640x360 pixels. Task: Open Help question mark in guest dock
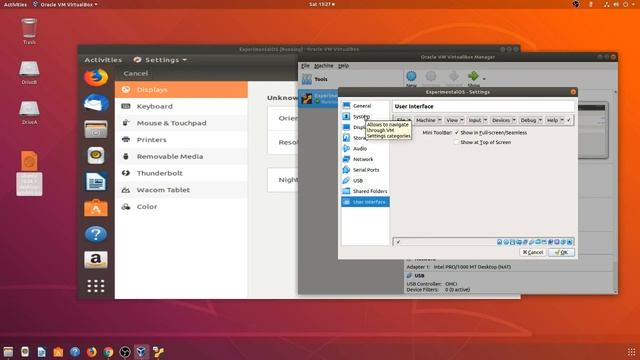96,234
